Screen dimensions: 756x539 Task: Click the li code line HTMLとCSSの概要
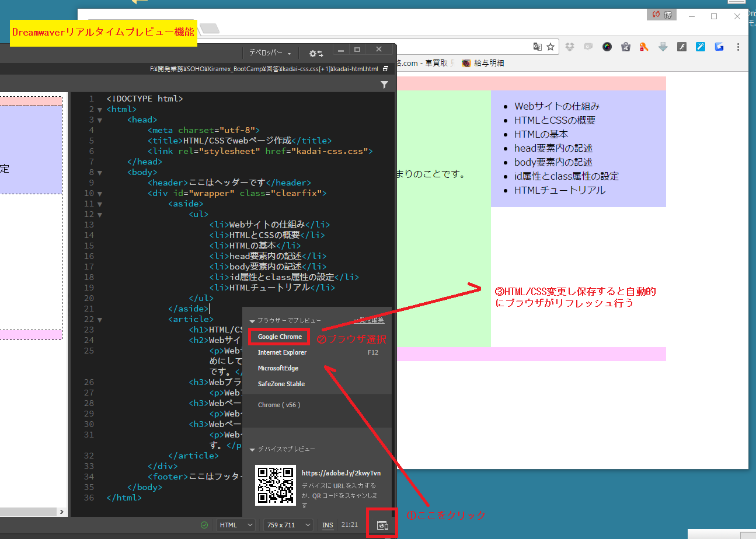coord(267,236)
